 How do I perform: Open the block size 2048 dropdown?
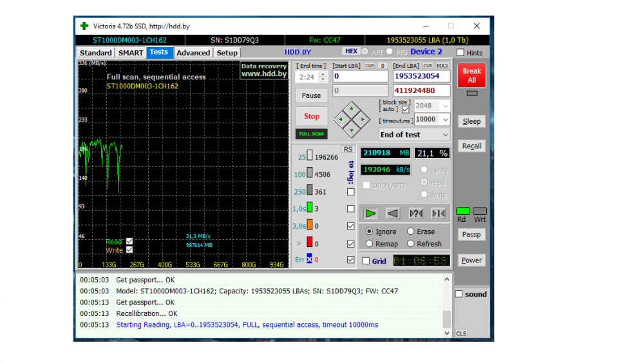click(444, 106)
